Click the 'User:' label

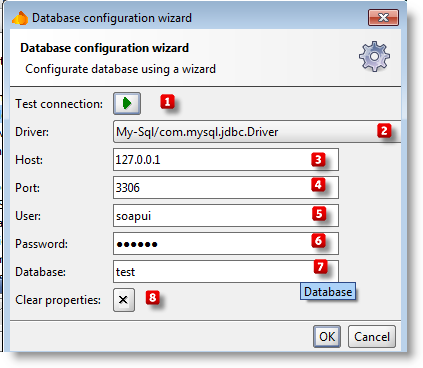click(28, 216)
